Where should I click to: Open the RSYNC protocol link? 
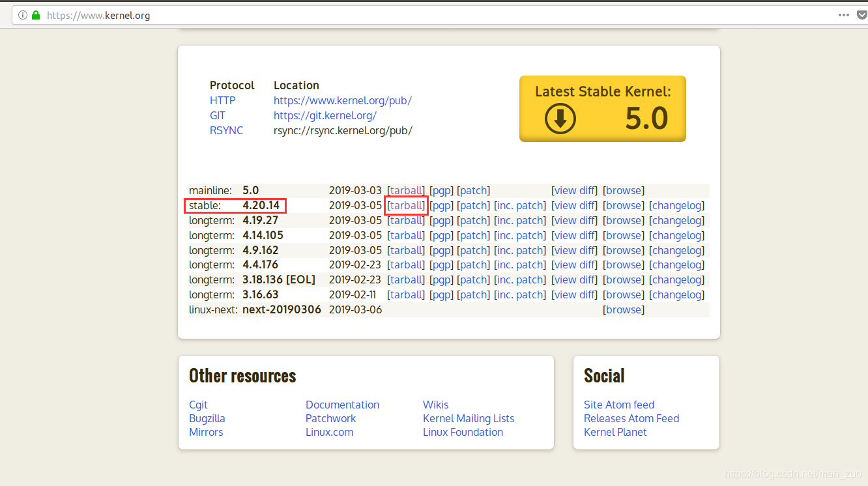click(x=226, y=130)
